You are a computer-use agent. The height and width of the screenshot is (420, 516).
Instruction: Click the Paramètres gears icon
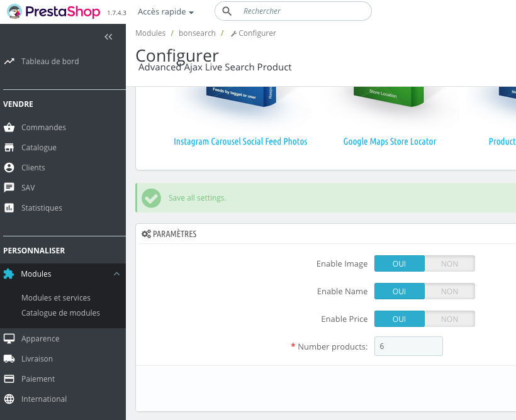146,234
